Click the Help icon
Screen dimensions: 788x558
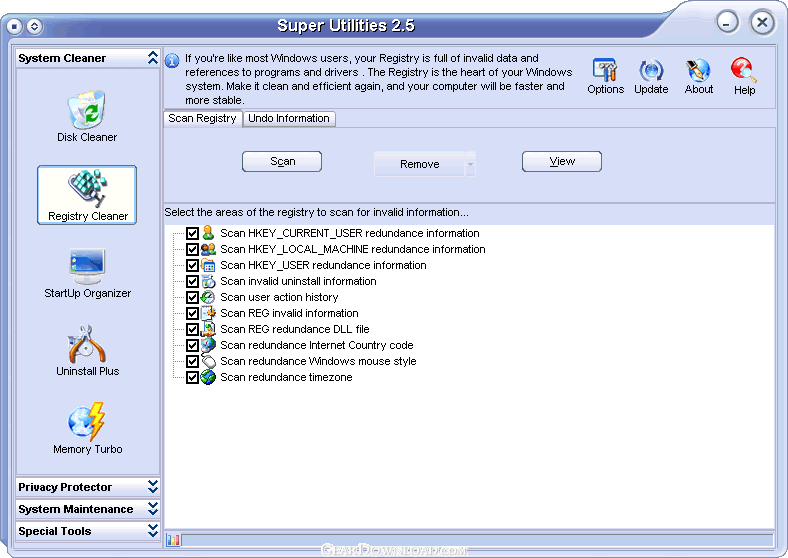click(744, 76)
